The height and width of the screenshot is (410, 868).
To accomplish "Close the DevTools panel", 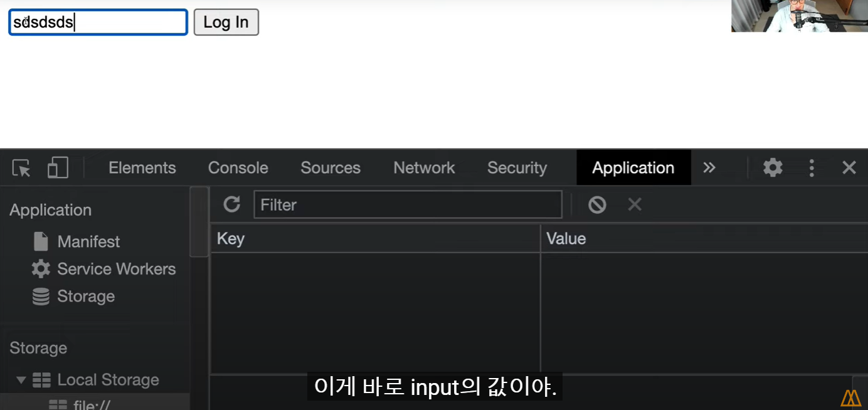I will point(849,167).
